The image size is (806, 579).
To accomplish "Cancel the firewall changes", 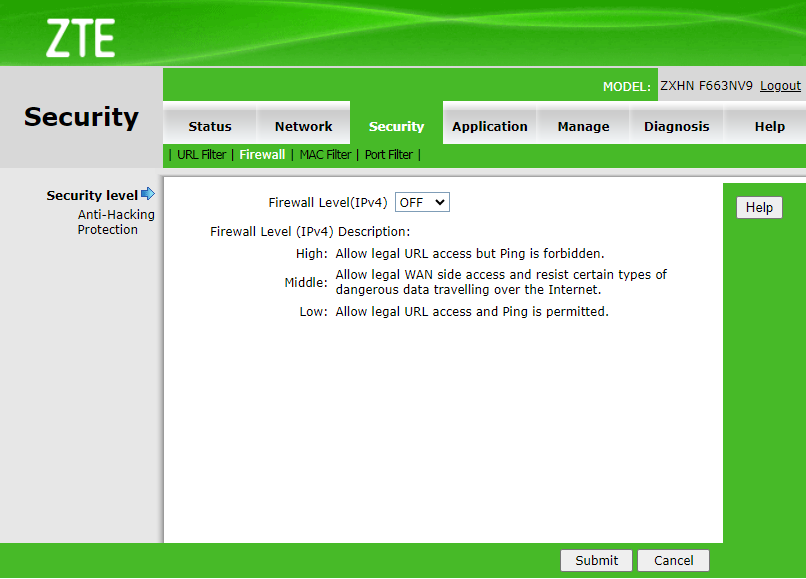I will (673, 560).
